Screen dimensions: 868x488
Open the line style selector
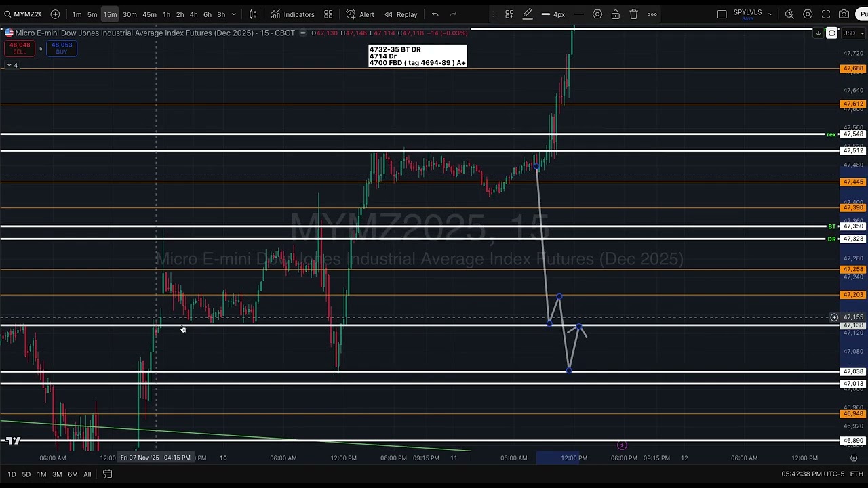(579, 14)
